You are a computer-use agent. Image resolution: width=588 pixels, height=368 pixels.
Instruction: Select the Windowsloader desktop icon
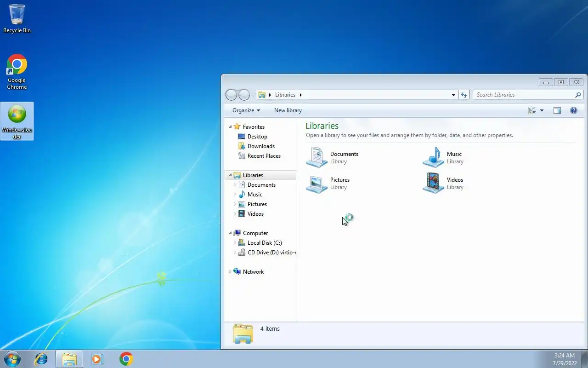click(17, 121)
